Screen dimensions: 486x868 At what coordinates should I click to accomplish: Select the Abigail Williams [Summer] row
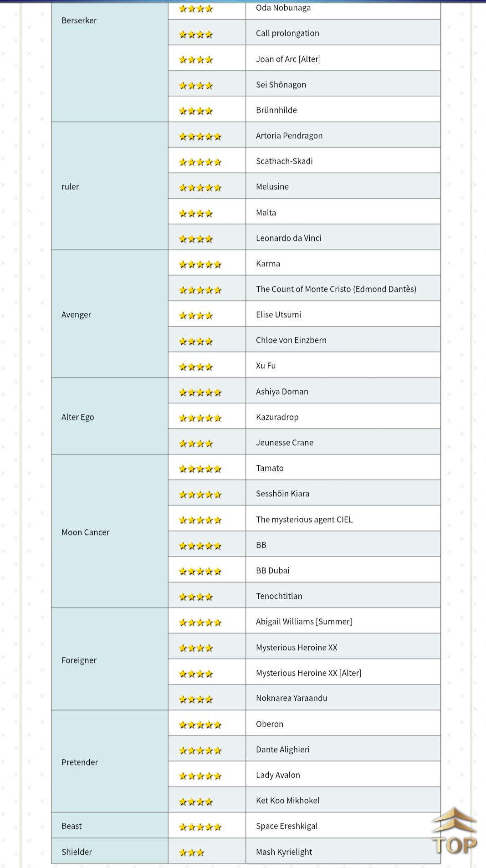click(304, 621)
